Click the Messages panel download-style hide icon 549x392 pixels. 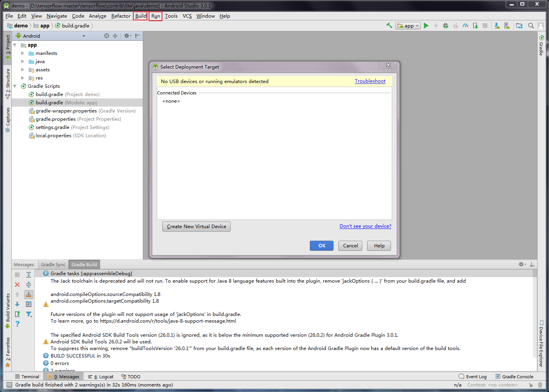(x=532, y=265)
